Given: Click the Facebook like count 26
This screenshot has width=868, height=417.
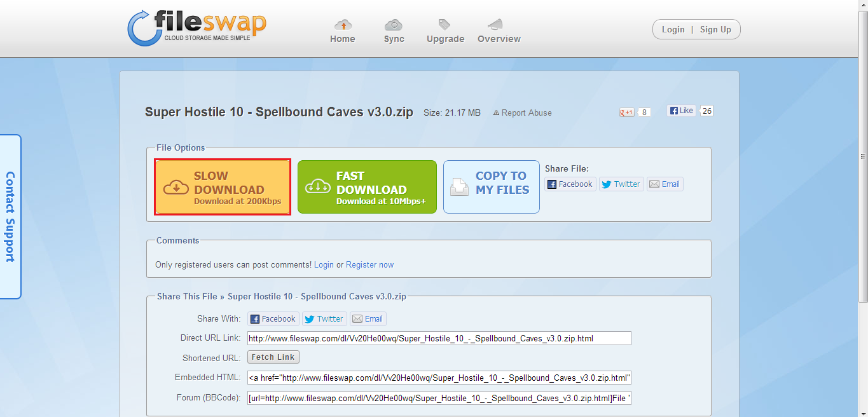Looking at the screenshot, I should coord(707,111).
